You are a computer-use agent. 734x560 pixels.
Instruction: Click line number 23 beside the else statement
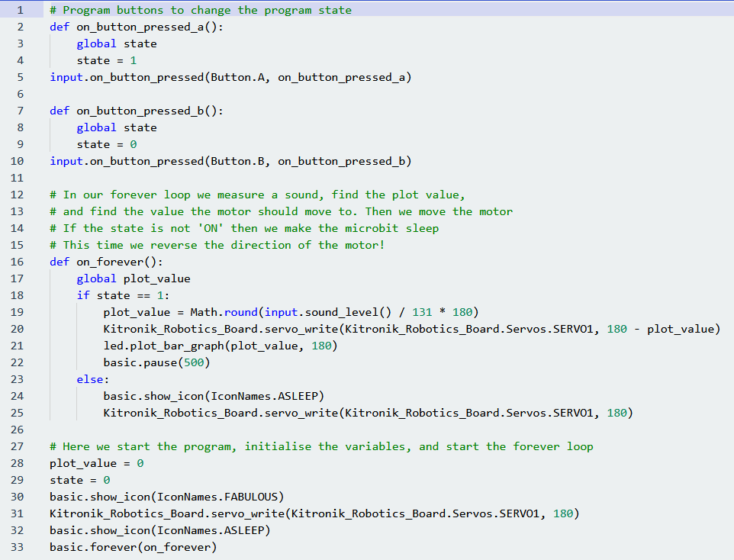[x=18, y=379]
